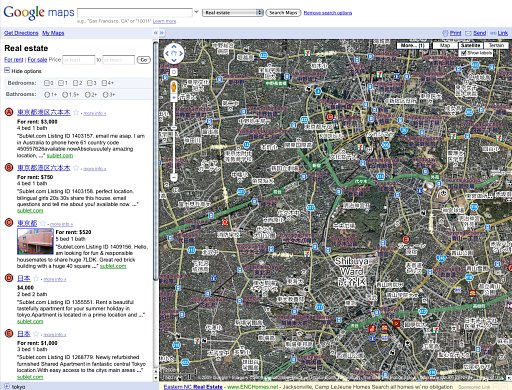Click the results panel vertical scrollbar
This screenshot has width=512, height=390.
point(155,160)
